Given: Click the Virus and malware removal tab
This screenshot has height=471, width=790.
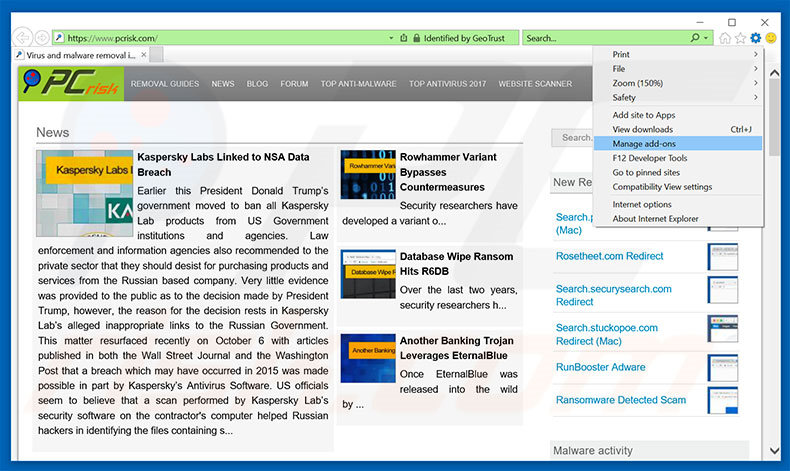Looking at the screenshot, I should pyautogui.click(x=81, y=55).
